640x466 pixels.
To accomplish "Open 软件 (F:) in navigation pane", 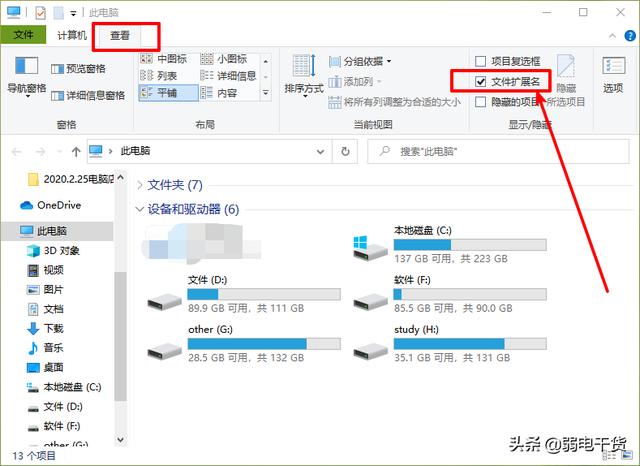I will click(x=55, y=426).
